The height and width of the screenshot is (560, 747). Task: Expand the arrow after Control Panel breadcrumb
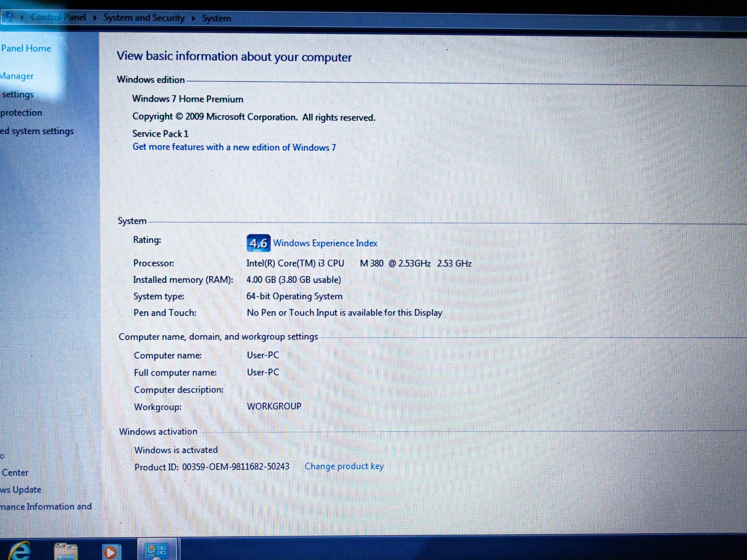tap(95, 18)
